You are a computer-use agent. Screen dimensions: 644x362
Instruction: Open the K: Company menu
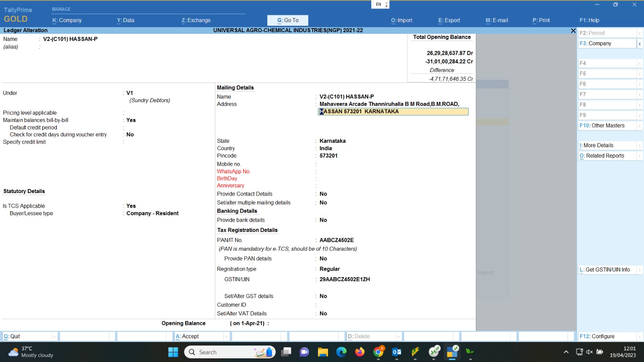(67, 20)
